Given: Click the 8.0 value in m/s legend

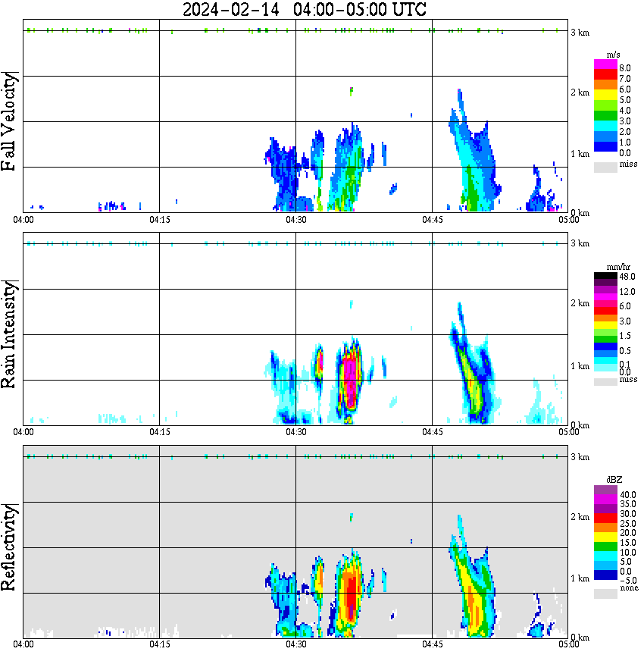Looking at the screenshot, I should point(625,68).
